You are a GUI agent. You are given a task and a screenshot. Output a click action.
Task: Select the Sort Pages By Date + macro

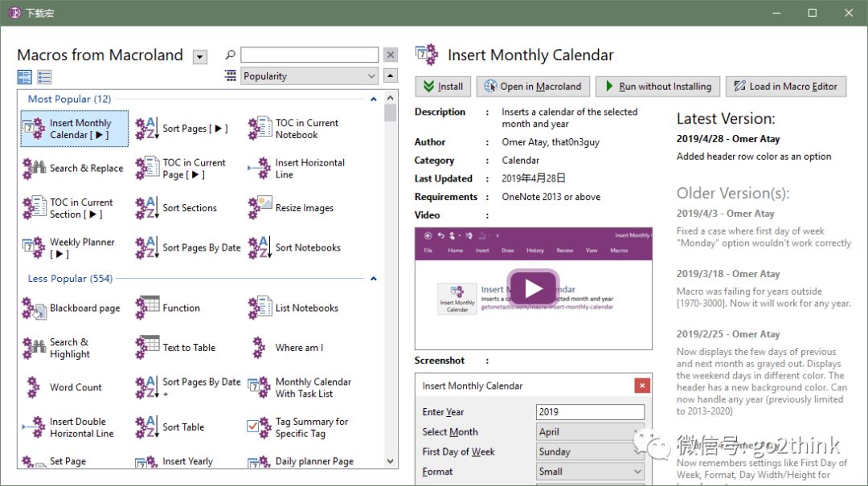click(188, 387)
